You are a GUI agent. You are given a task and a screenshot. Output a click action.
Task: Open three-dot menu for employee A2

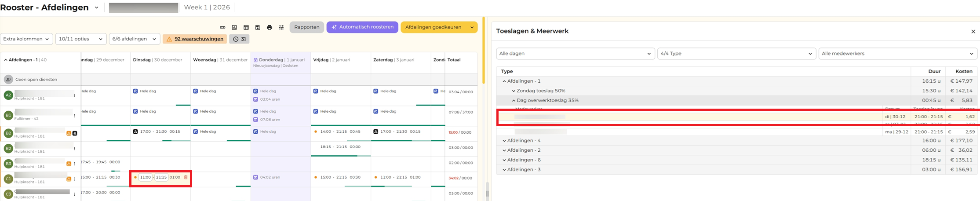pyautogui.click(x=75, y=95)
